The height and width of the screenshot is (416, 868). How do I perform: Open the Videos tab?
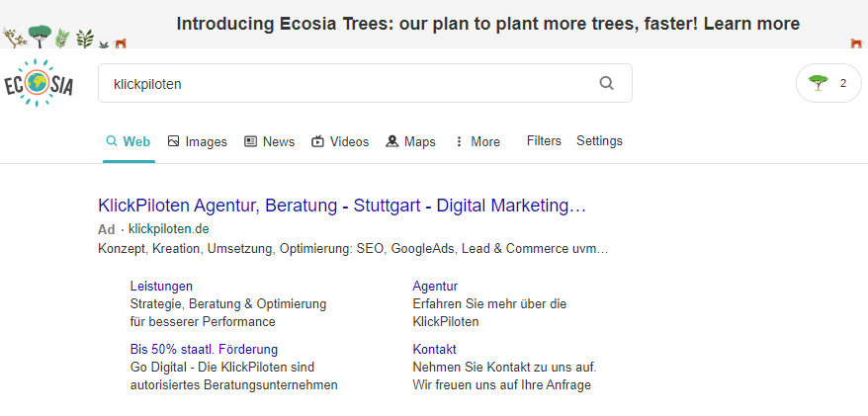(x=340, y=141)
